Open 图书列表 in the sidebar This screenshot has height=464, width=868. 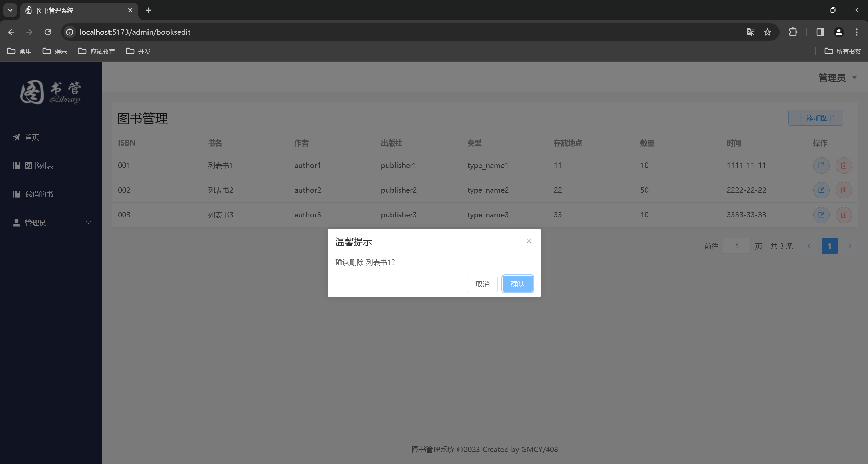[51, 166]
